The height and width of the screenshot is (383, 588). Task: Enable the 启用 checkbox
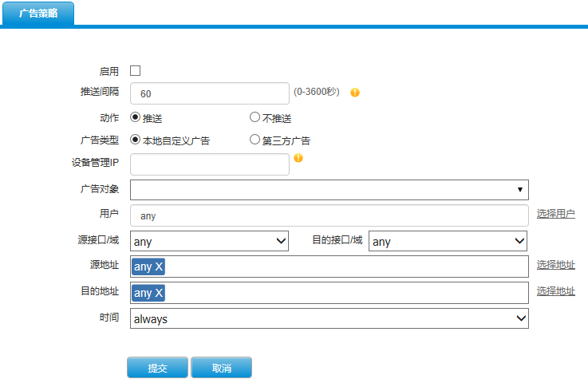(x=135, y=70)
